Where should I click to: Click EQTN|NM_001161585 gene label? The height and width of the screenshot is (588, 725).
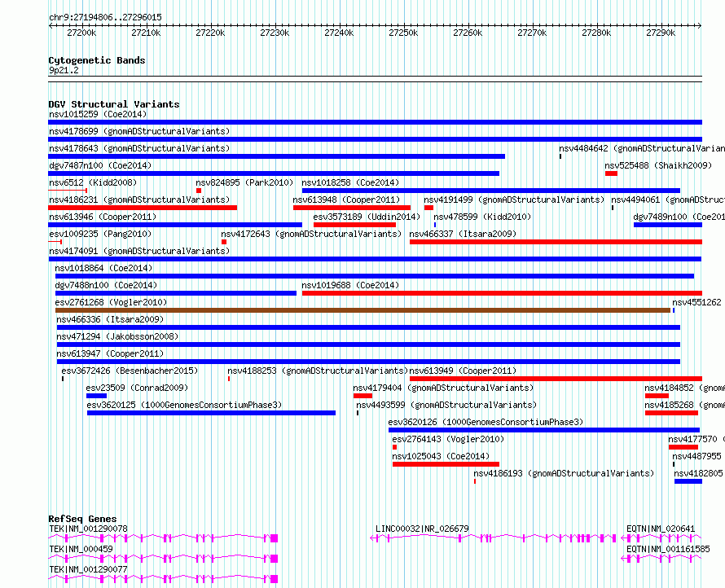tap(668, 549)
